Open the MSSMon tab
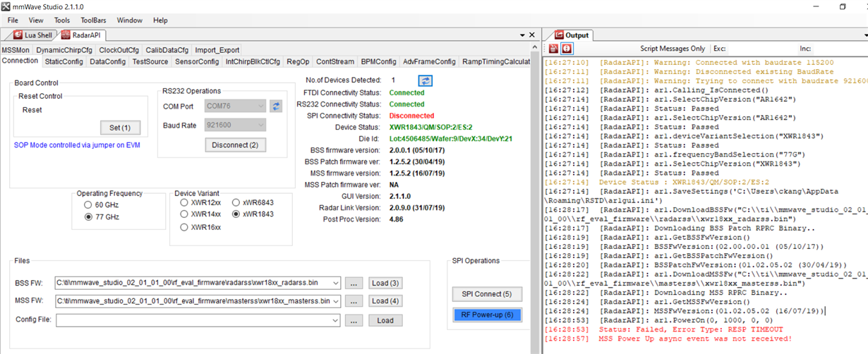 click(16, 50)
